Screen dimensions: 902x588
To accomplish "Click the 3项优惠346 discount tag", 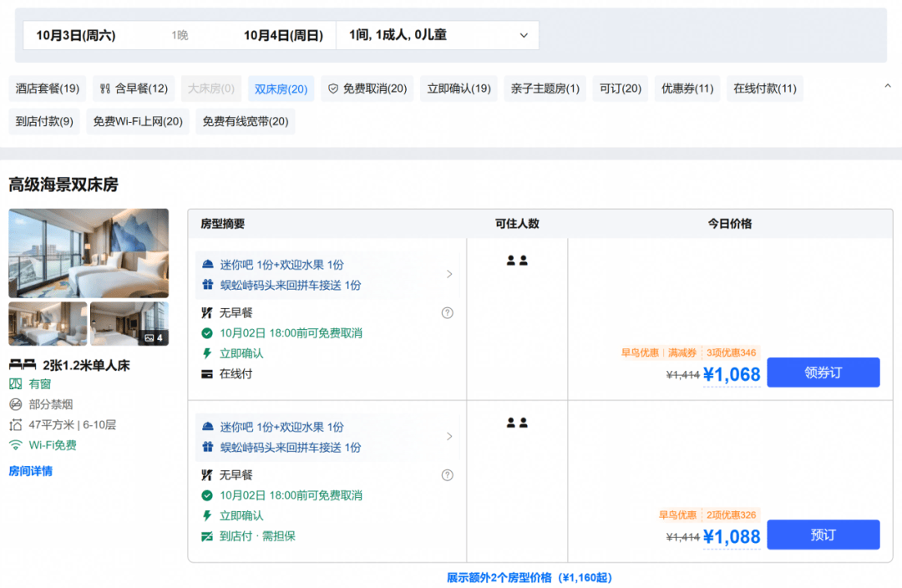I will click(x=731, y=352).
